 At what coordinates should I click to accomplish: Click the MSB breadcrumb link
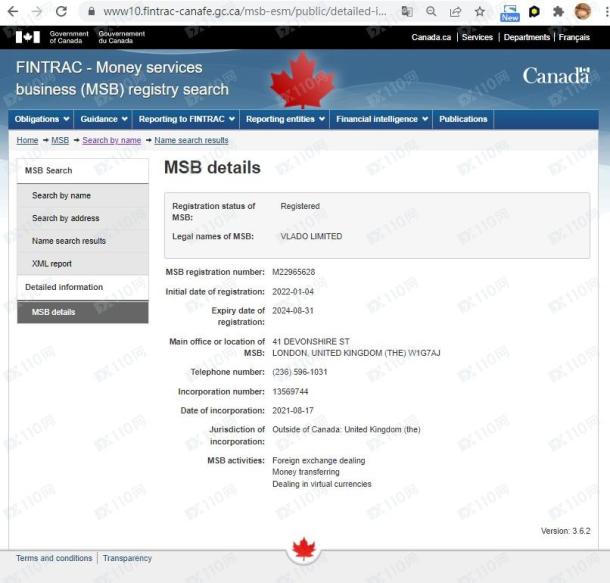click(x=60, y=140)
